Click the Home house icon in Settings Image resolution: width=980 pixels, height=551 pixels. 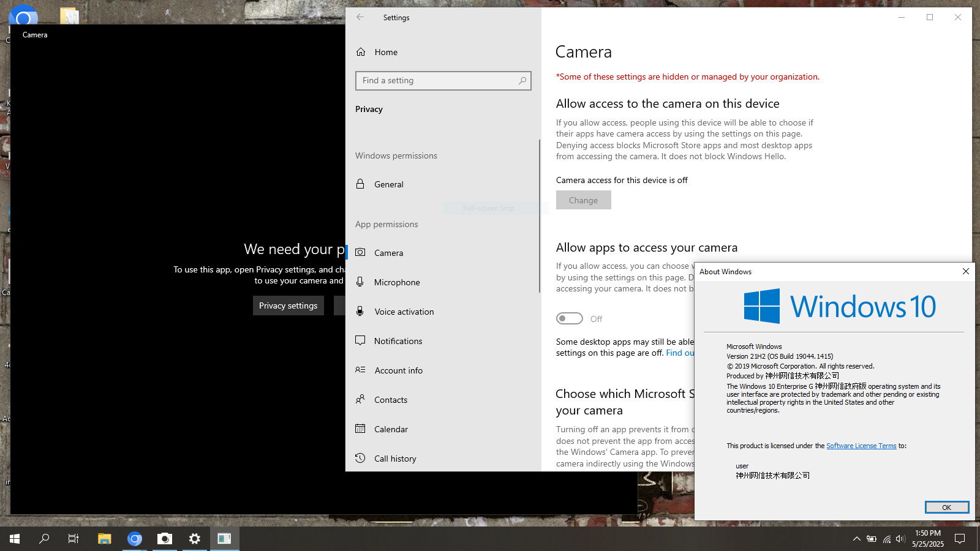pyautogui.click(x=361, y=52)
